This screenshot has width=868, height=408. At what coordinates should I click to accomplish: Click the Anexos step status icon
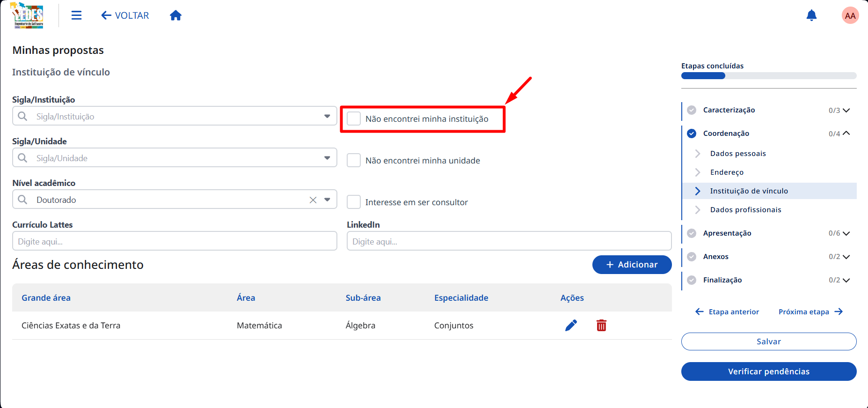pyautogui.click(x=692, y=257)
